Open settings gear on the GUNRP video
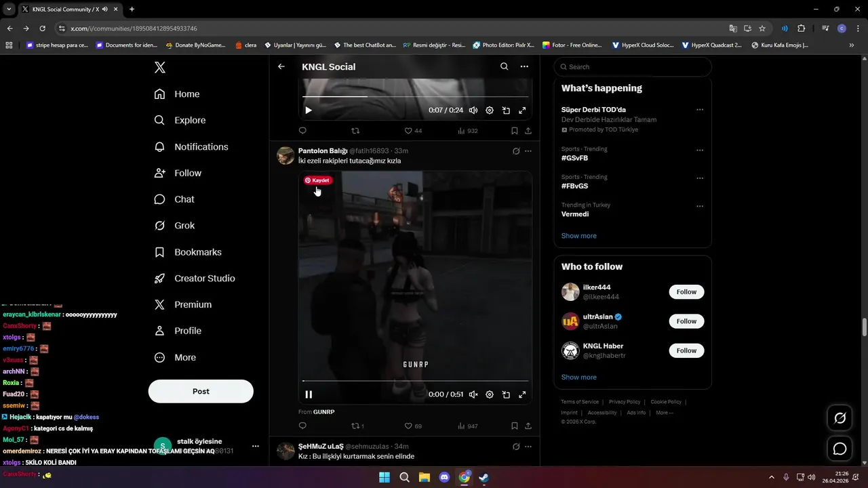The height and width of the screenshot is (488, 868). click(490, 394)
